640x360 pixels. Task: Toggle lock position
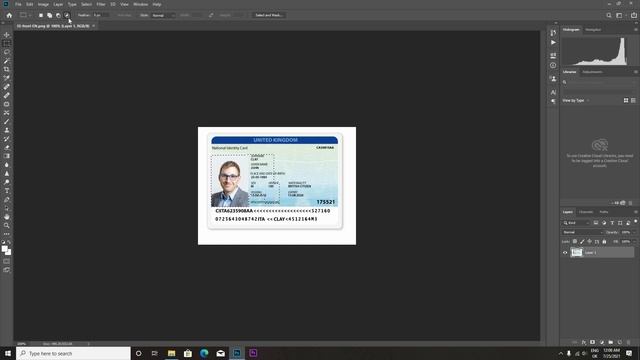(x=589, y=242)
